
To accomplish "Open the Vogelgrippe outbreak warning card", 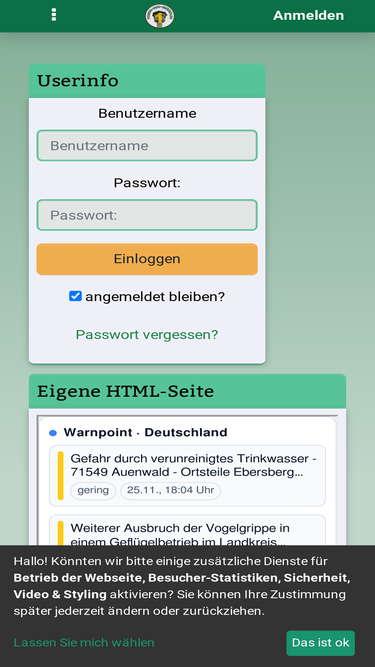I will (188, 530).
